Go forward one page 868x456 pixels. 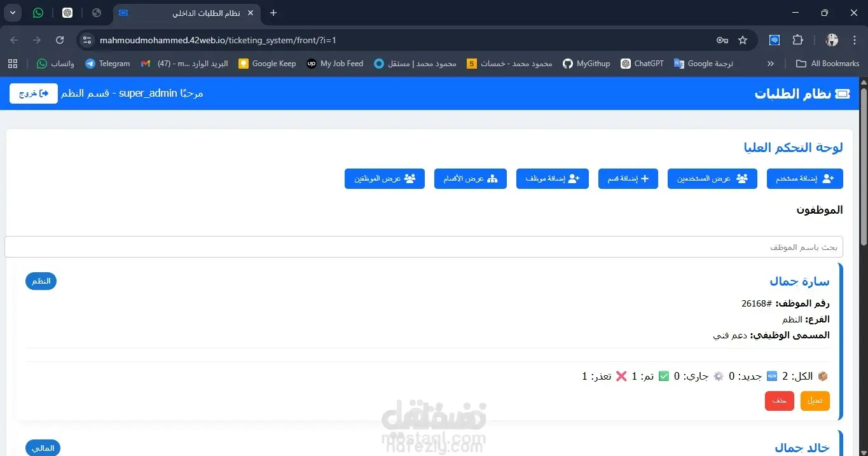37,40
